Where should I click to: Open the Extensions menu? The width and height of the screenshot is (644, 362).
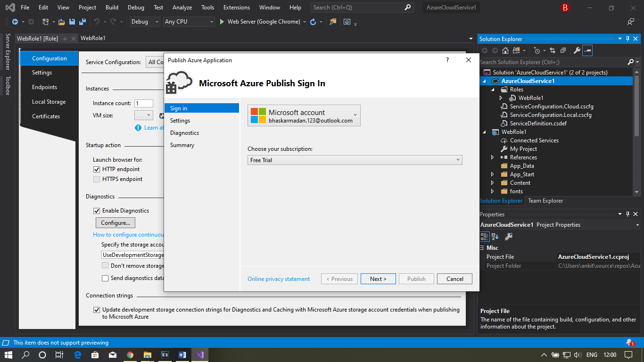[237, 8]
